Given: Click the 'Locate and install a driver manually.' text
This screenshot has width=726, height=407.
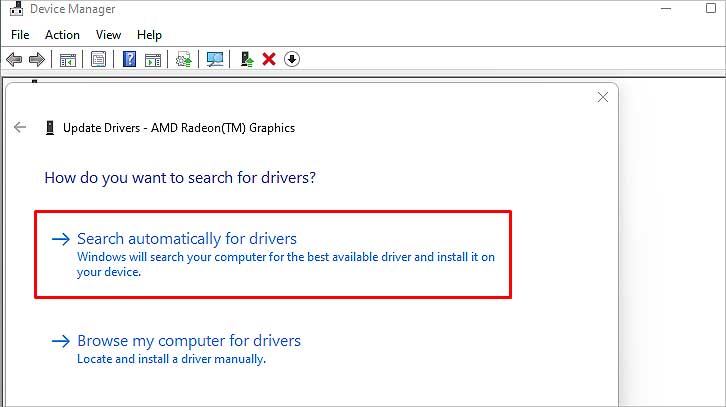Looking at the screenshot, I should click(171, 359).
